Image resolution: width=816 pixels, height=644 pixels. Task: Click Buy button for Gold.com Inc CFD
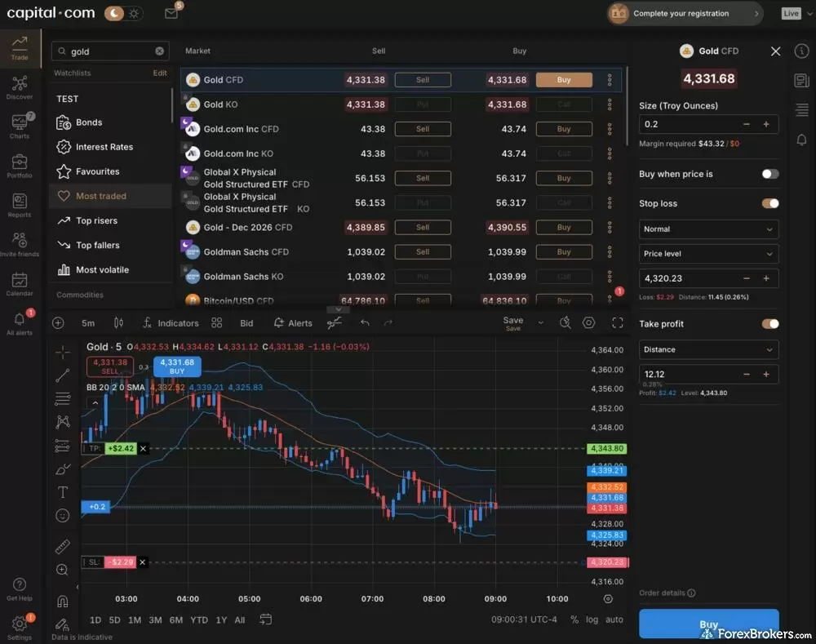tap(564, 129)
